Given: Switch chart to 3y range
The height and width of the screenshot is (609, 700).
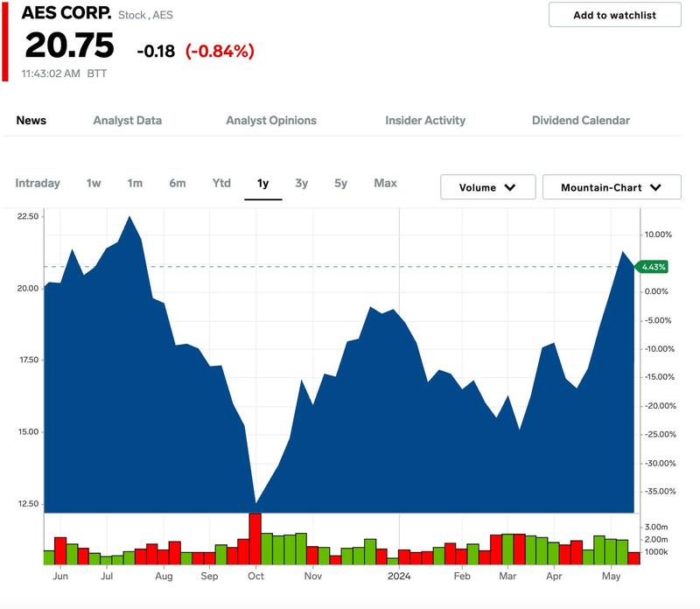Looking at the screenshot, I should tap(301, 183).
